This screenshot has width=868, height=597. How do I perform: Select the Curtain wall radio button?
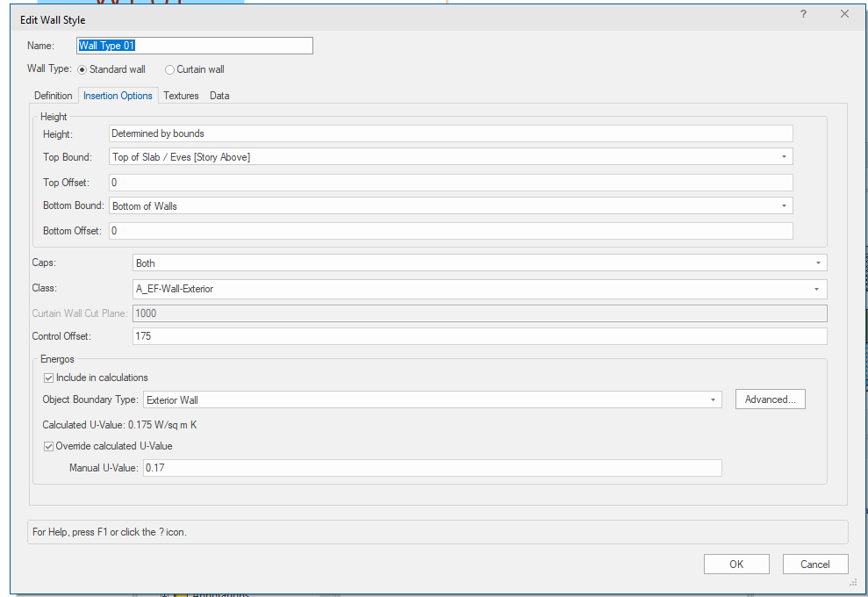pyautogui.click(x=169, y=69)
